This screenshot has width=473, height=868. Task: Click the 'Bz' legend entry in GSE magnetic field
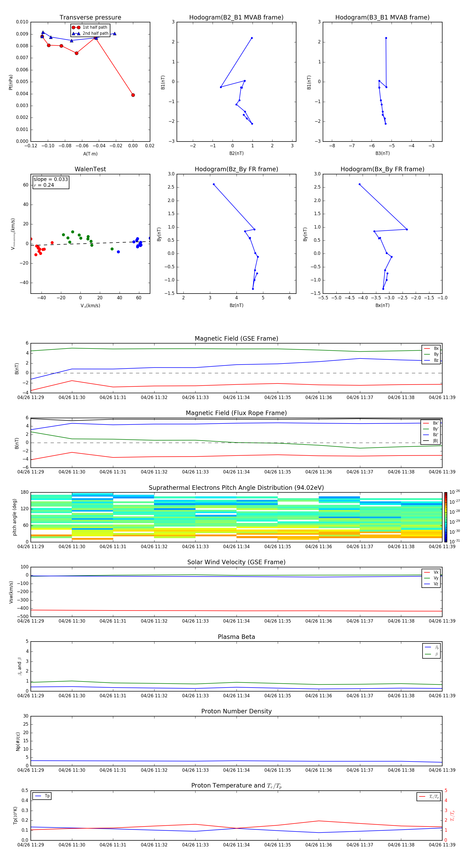pyautogui.click(x=431, y=360)
